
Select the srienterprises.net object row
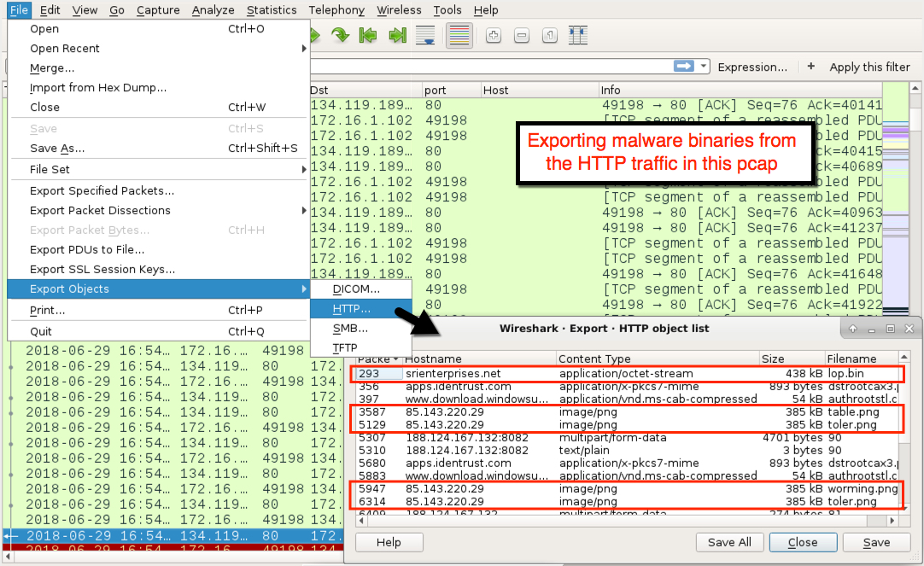(x=628, y=373)
